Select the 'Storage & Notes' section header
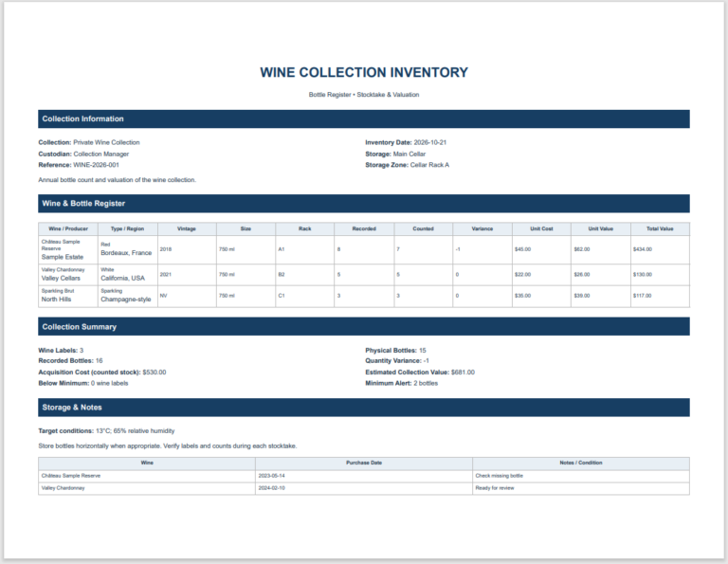Screen dimensions: 728x564 [x=364, y=408]
